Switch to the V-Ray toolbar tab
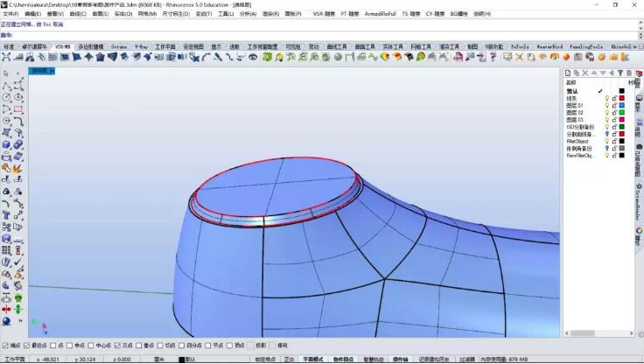Image resolution: width=644 pixels, height=364 pixels. [141, 46]
